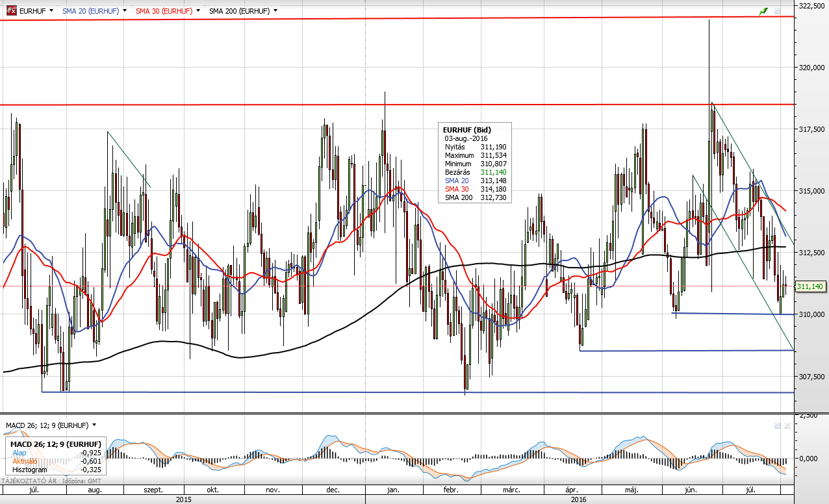The height and width of the screenshot is (504, 829).
Task: Click the '03-aug.-2016' date in tooltip
Action: 466,138
